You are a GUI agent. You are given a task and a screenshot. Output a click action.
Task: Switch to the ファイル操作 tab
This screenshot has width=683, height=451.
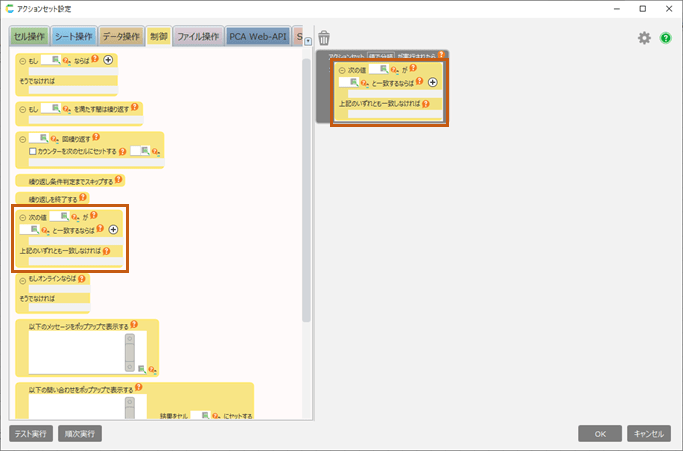pyautogui.click(x=198, y=37)
